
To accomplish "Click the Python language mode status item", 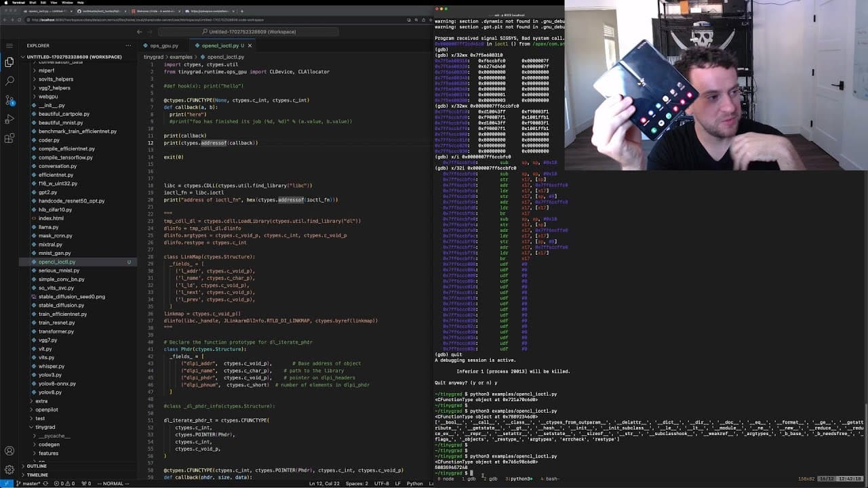I will click(415, 483).
